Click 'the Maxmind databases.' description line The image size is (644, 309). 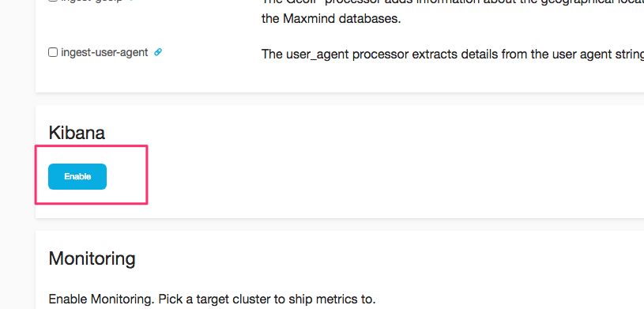331,19
